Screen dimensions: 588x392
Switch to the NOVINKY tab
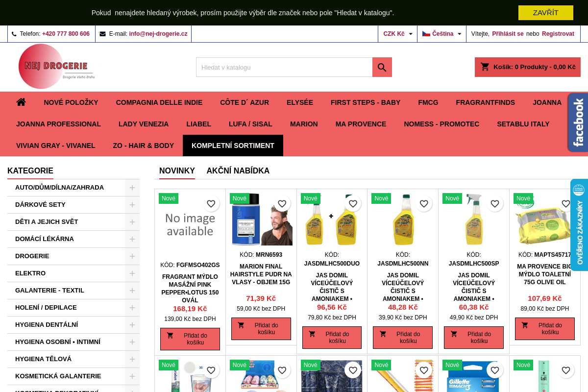(x=177, y=171)
